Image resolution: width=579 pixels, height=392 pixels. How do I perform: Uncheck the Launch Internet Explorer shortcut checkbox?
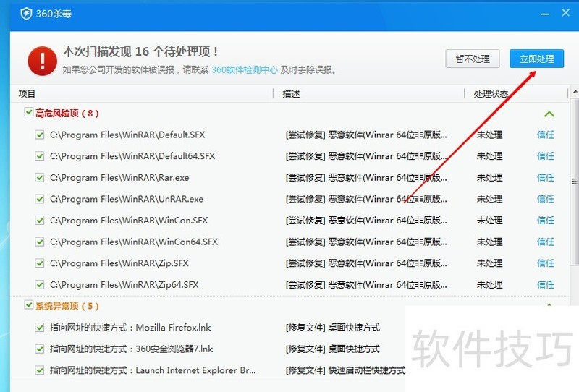(x=40, y=370)
